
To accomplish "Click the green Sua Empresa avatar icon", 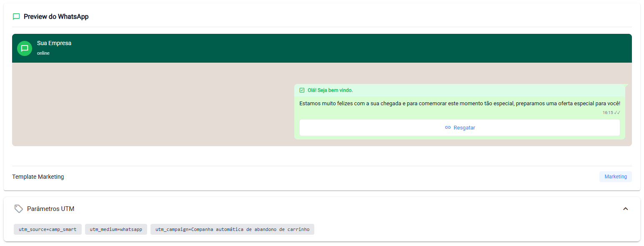I will pos(25,48).
